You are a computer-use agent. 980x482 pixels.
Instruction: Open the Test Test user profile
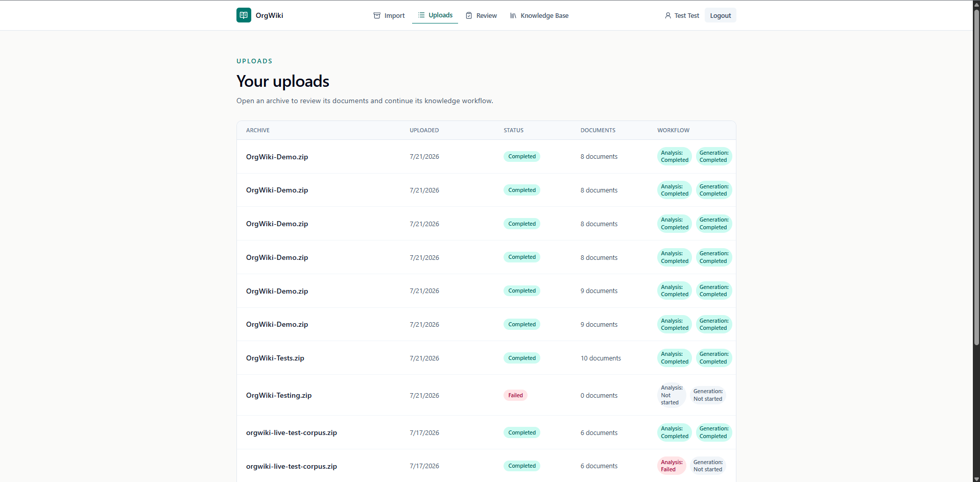[x=682, y=16]
